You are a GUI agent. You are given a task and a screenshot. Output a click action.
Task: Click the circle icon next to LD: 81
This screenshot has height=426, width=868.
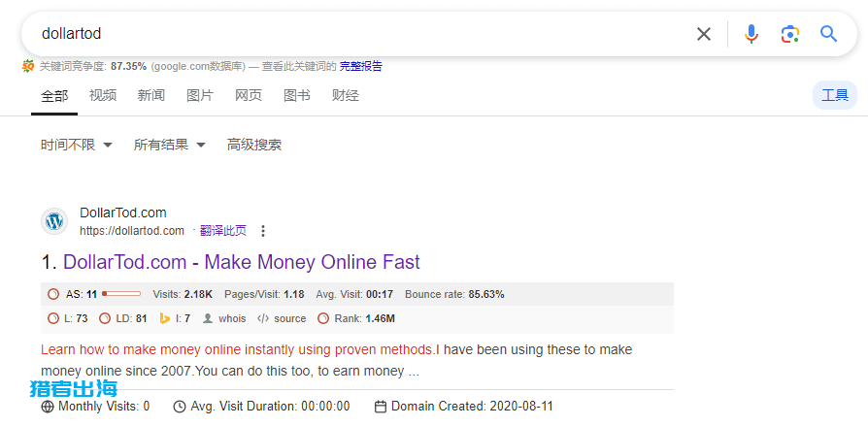click(105, 318)
